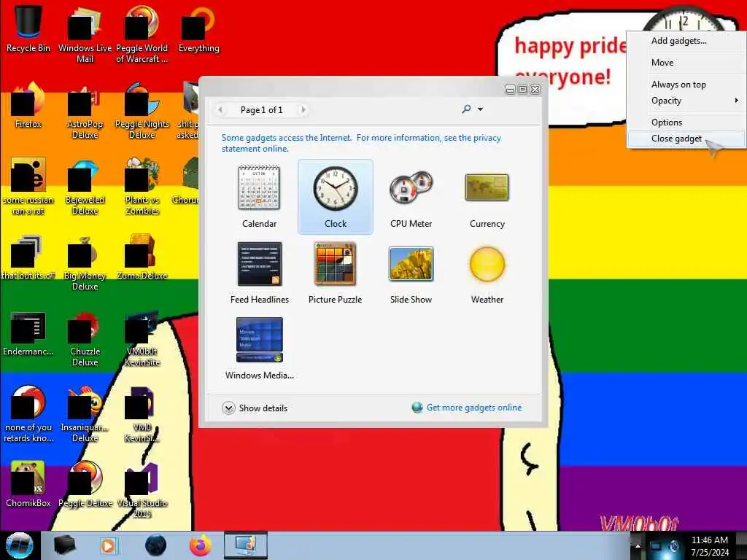
Task: Open the Windows Start orb
Action: (x=19, y=545)
